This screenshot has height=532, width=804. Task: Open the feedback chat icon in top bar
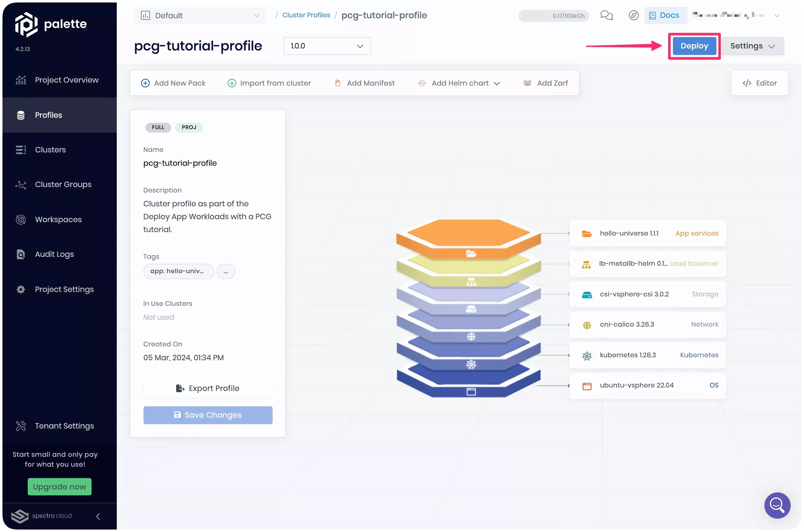pyautogui.click(x=607, y=15)
